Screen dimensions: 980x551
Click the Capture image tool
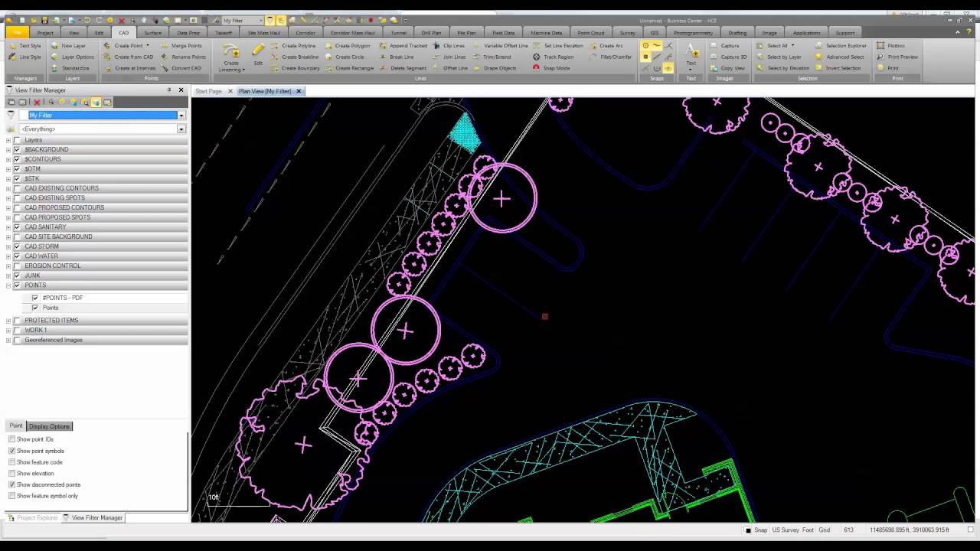[724, 45]
